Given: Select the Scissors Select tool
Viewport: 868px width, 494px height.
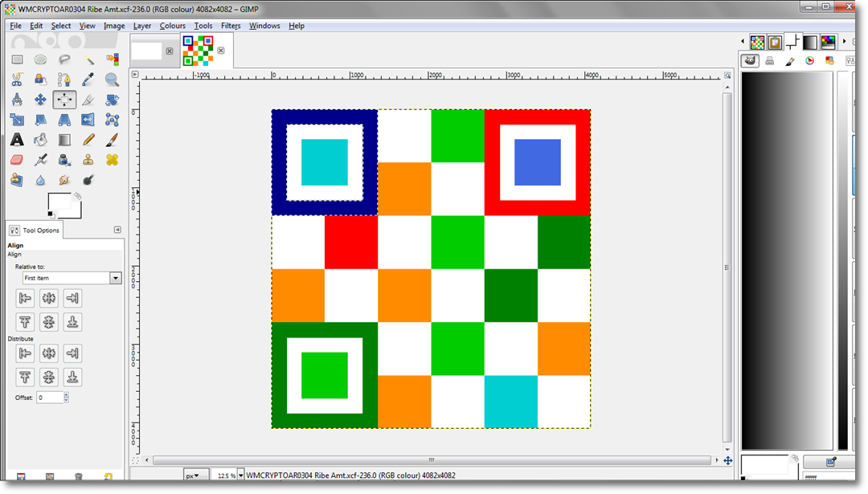Looking at the screenshot, I should (x=17, y=80).
